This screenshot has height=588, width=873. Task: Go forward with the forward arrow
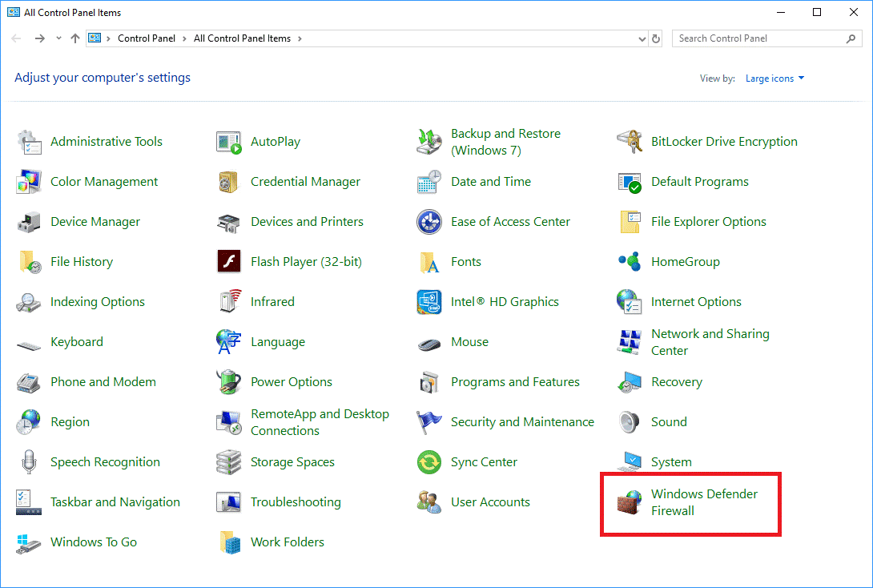point(39,38)
